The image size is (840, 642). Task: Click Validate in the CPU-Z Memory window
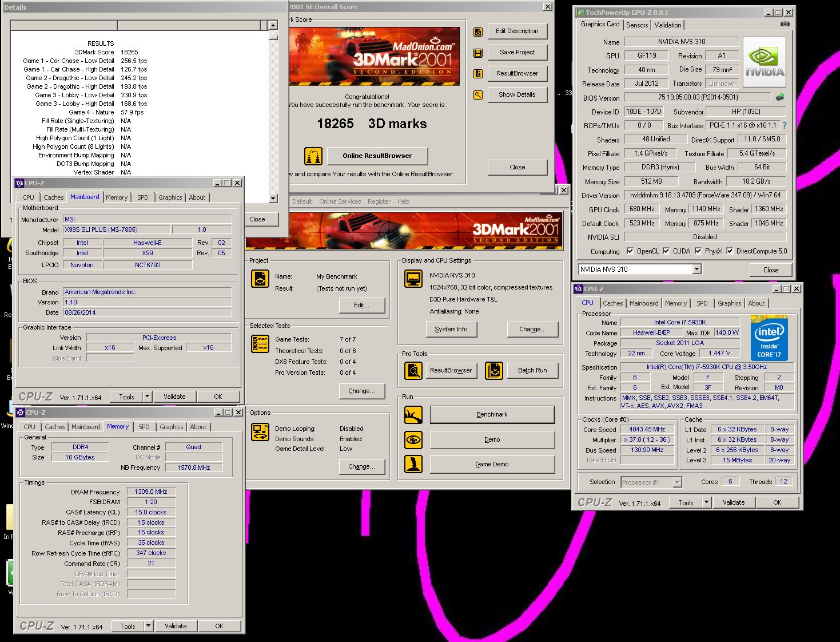click(176, 626)
